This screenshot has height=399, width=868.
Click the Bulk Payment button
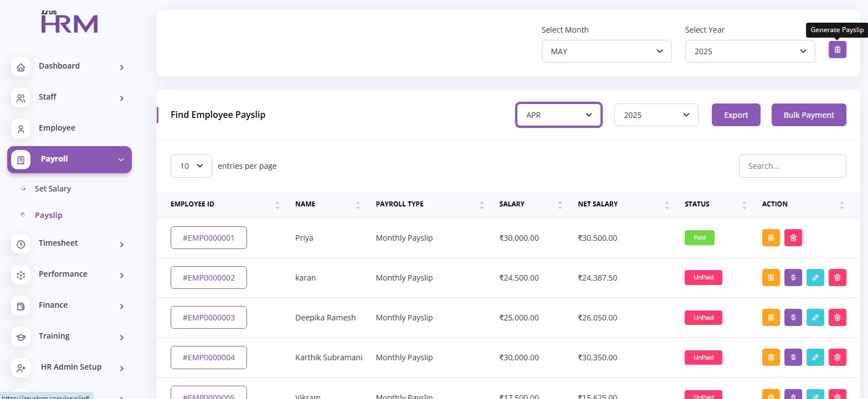808,115
